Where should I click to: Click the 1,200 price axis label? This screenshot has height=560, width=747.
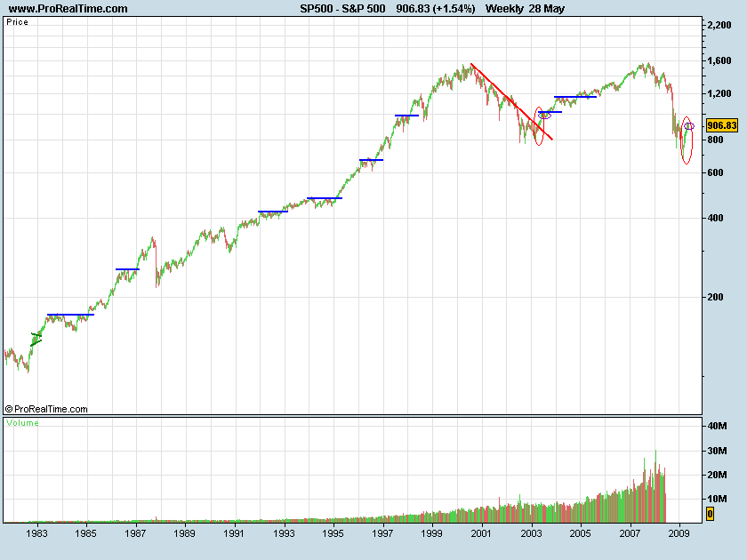click(x=719, y=93)
